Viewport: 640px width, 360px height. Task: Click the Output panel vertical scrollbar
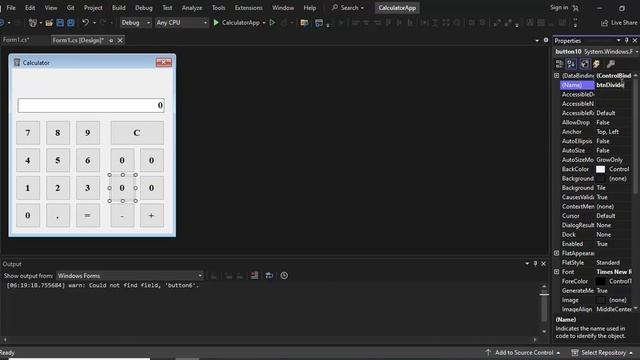(x=544, y=309)
